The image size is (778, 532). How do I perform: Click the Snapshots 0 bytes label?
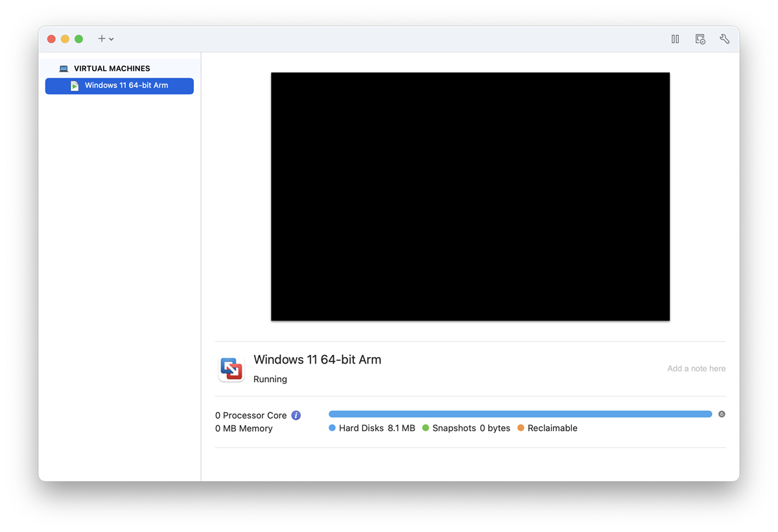point(471,428)
